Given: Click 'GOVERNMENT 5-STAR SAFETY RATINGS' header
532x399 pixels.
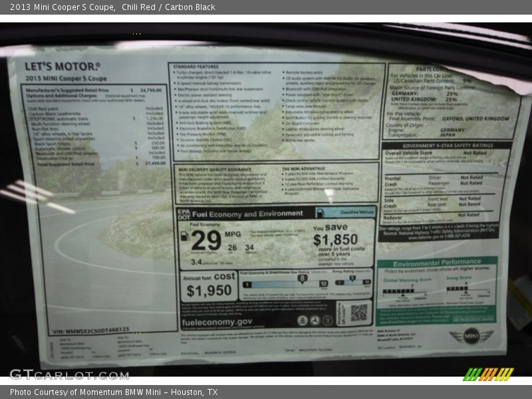Looking at the screenshot, I should coord(448,146).
